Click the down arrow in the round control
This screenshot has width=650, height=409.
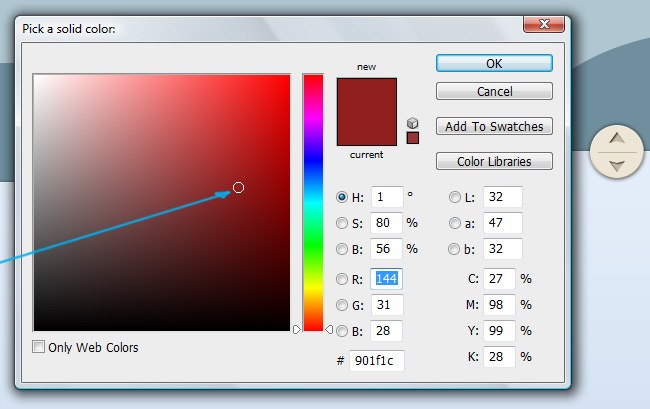pyautogui.click(x=617, y=164)
